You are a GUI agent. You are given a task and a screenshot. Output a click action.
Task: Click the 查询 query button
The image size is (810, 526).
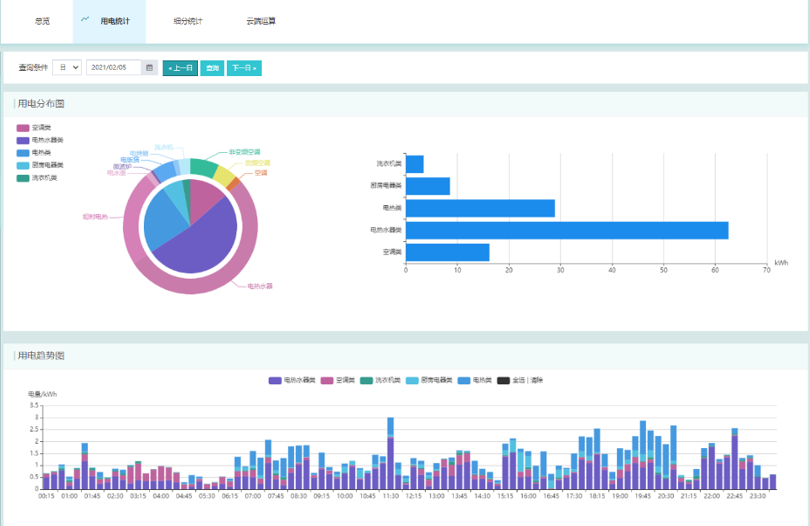pos(212,68)
